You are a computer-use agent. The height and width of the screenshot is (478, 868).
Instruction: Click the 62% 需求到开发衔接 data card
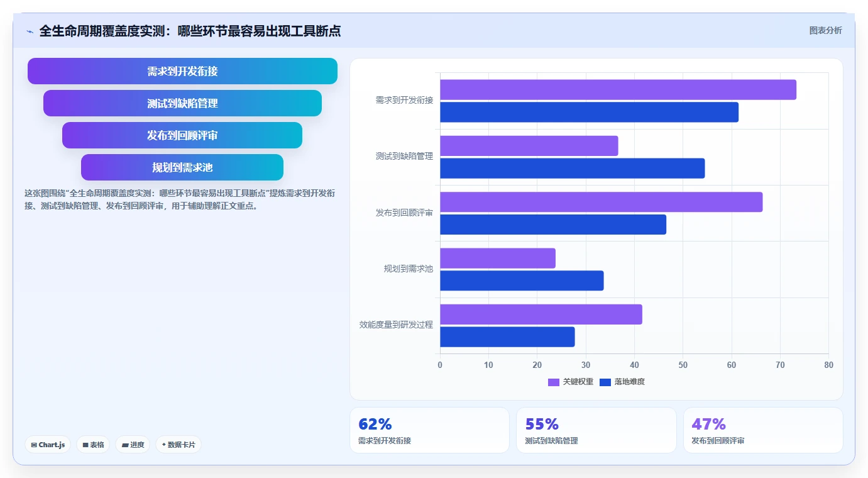429,430
